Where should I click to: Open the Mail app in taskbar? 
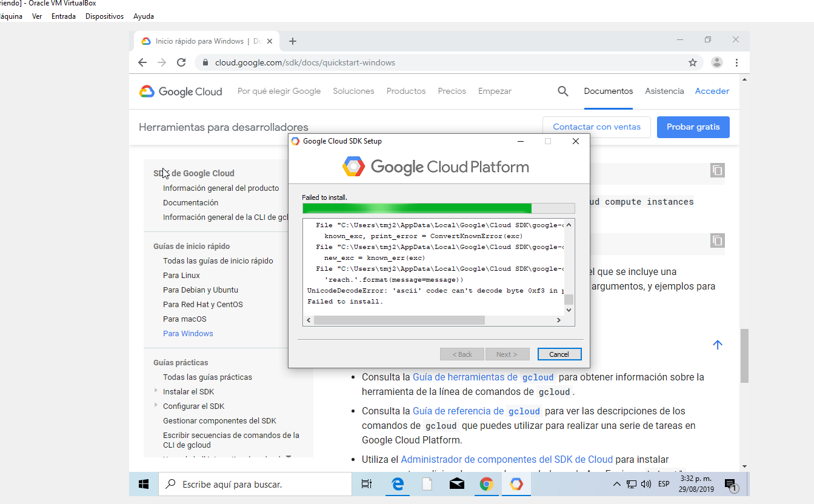(x=456, y=484)
